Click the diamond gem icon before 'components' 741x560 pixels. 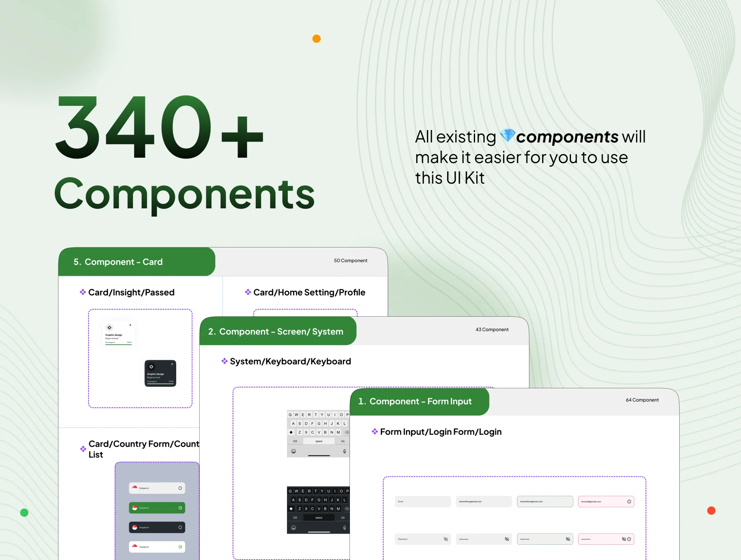pos(507,135)
